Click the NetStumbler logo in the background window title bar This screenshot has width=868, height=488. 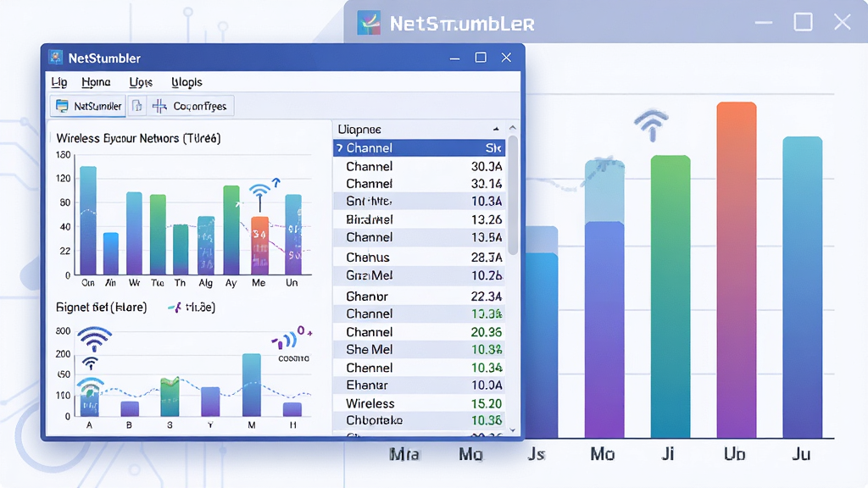[369, 23]
